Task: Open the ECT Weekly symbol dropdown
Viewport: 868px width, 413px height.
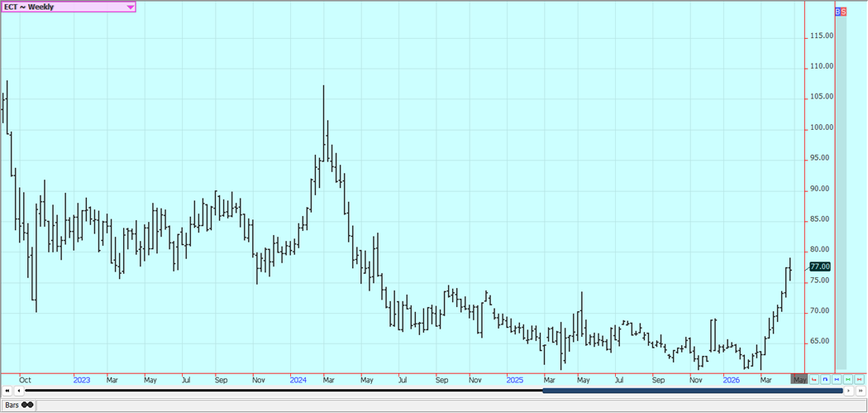Action: click(130, 7)
